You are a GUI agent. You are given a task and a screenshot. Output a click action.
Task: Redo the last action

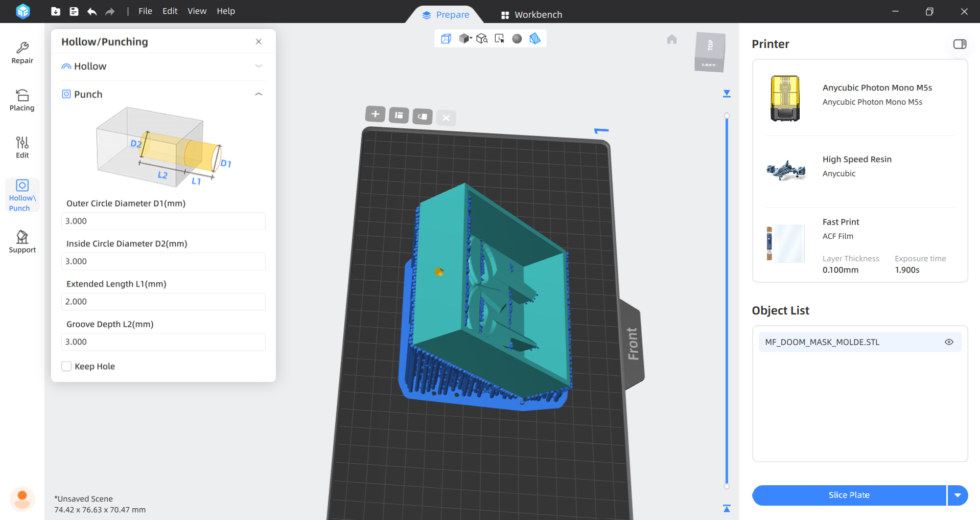[x=110, y=11]
